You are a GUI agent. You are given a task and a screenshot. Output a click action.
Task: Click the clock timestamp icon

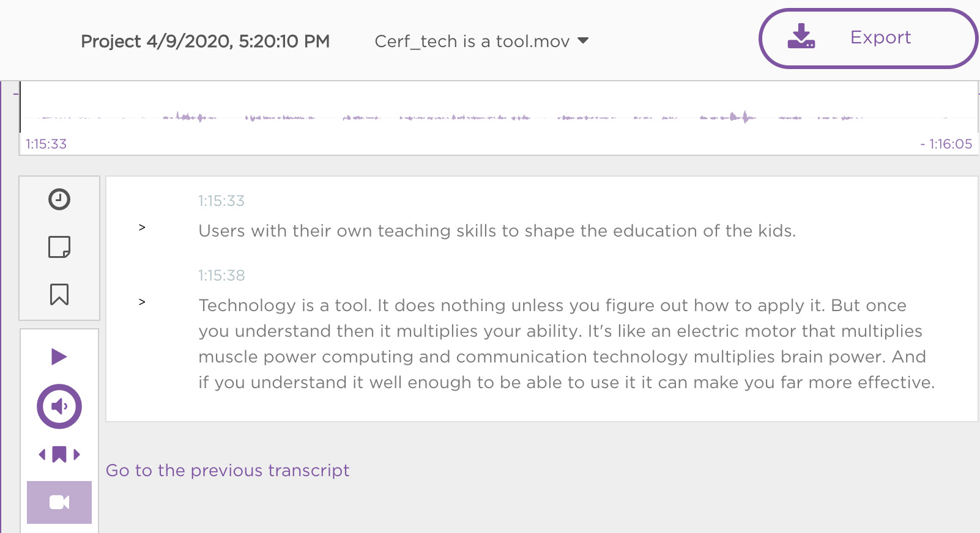(59, 199)
